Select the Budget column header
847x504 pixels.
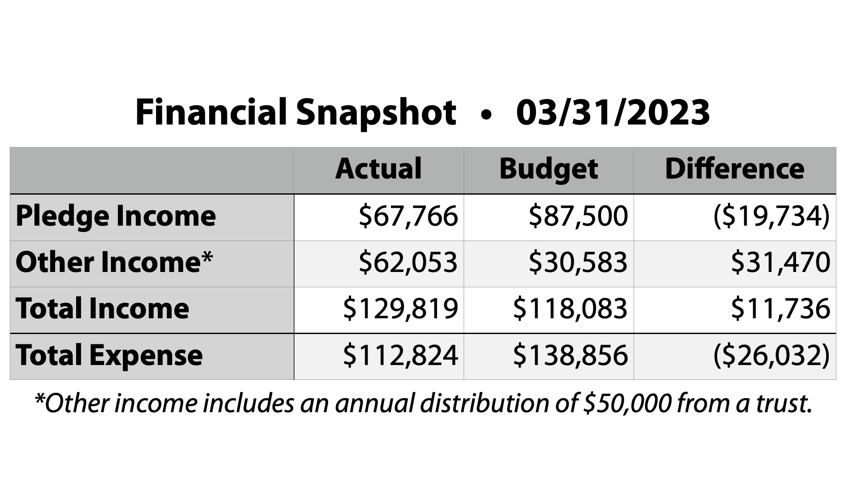[549, 170]
